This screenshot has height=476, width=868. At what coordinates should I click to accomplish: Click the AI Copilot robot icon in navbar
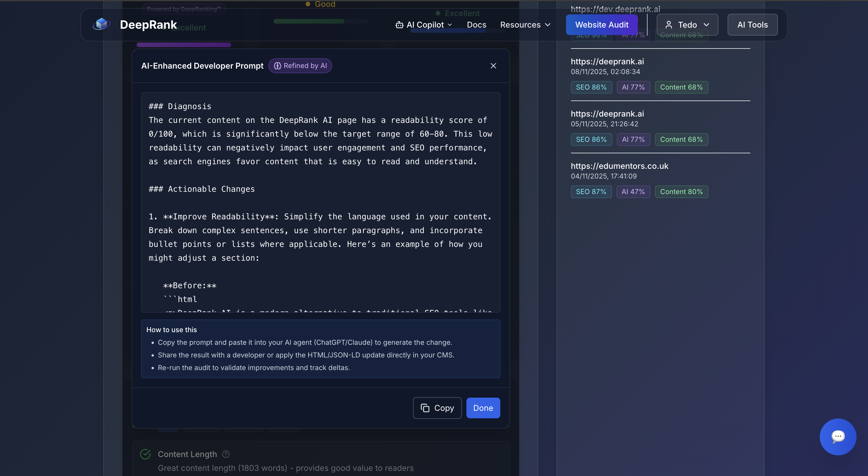(x=399, y=25)
